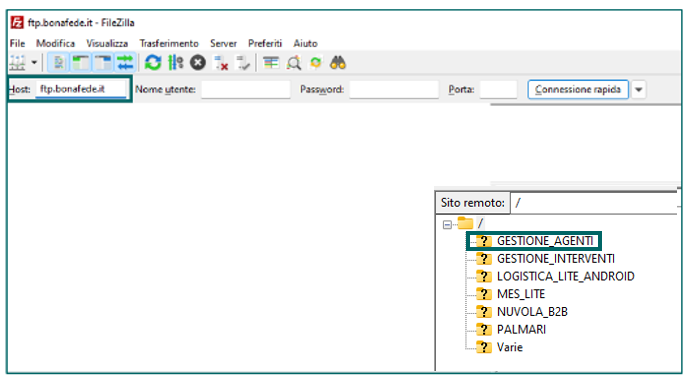Viewport: 695px width, 384px height.
Task: Select the GESTIONE_INTERVENTI folder
Action: (x=545, y=259)
